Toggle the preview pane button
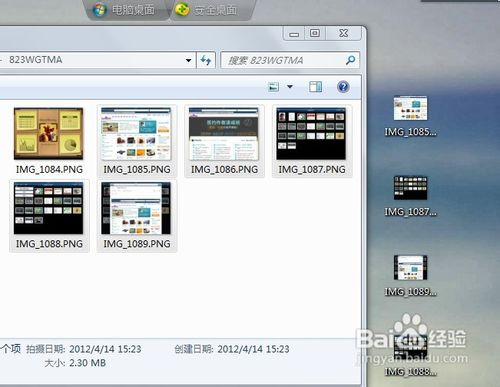This screenshot has height=387, width=500. [x=315, y=87]
